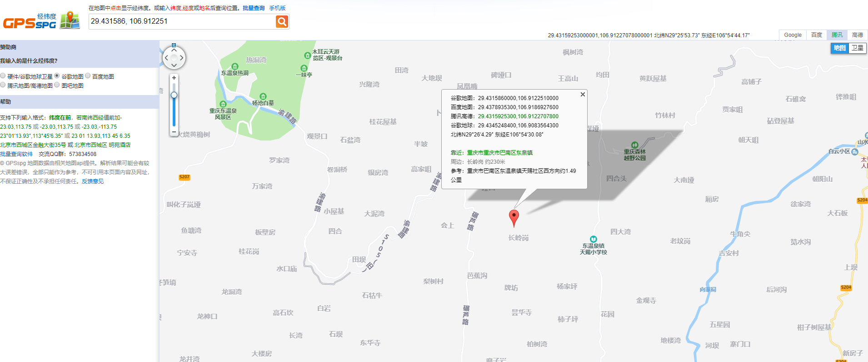Click the orange search magnifier button
868x362 pixels.
(282, 21)
